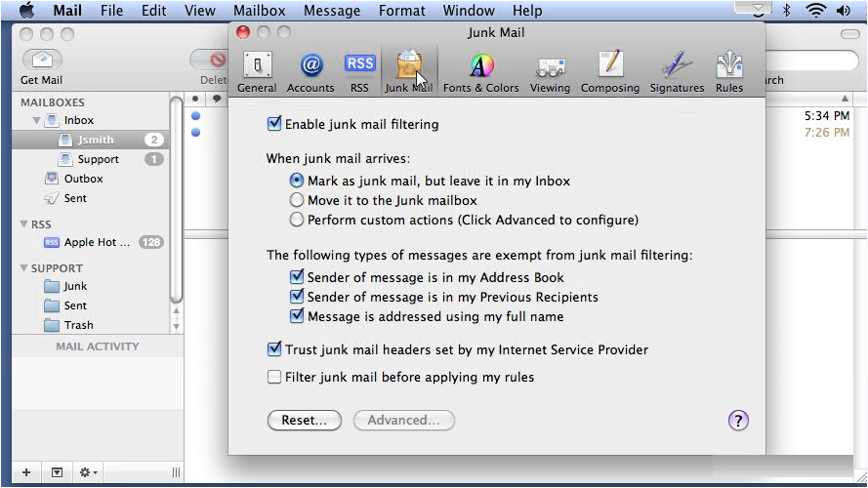868x488 pixels.
Task: Select Perform custom actions option
Action: (x=297, y=220)
